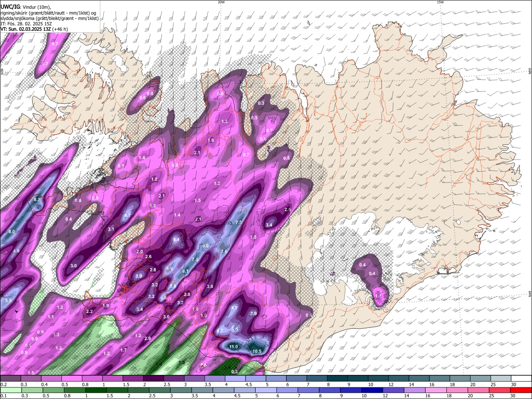532x399 pixels.
Task: Click the 'slydda/snjókoma' legend description line
Action: (49, 18)
